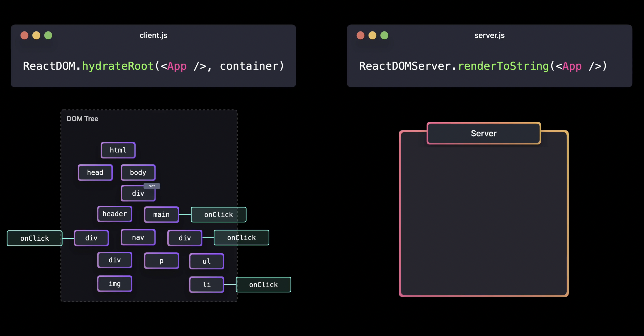Click the yellow dot on client.js window
The width and height of the screenshot is (644, 336).
[36, 36]
